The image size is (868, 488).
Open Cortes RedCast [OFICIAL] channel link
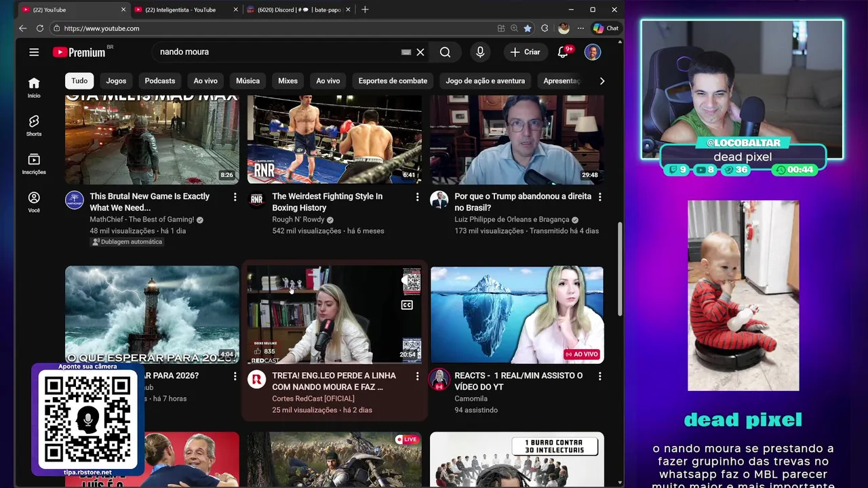(313, 399)
